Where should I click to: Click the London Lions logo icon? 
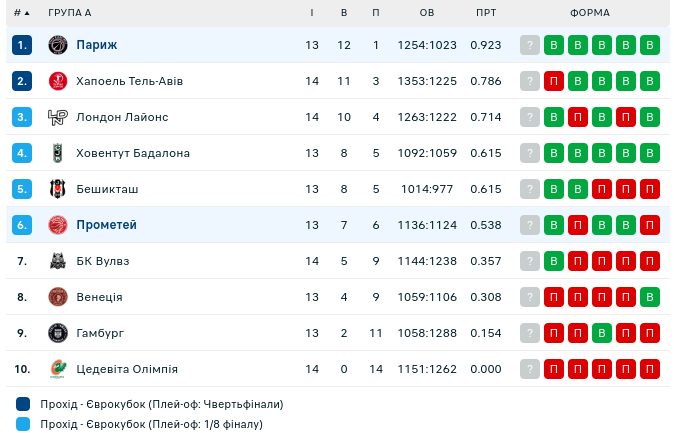click(57, 117)
